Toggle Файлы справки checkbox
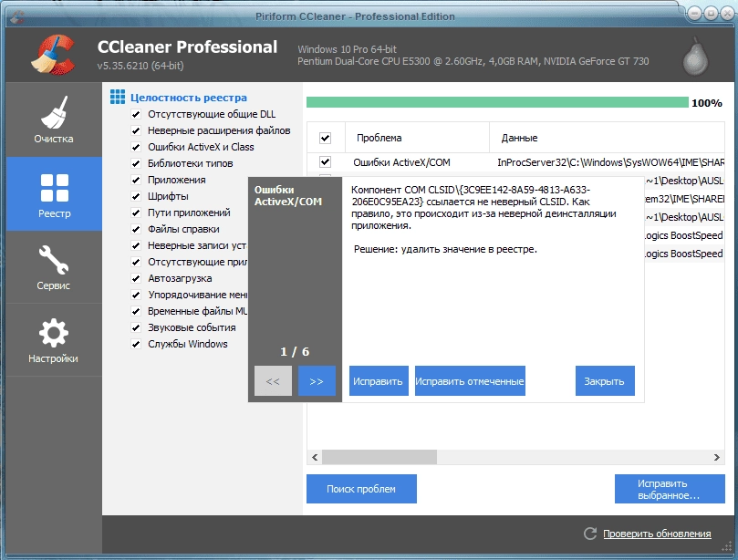The image size is (738, 560). click(136, 229)
